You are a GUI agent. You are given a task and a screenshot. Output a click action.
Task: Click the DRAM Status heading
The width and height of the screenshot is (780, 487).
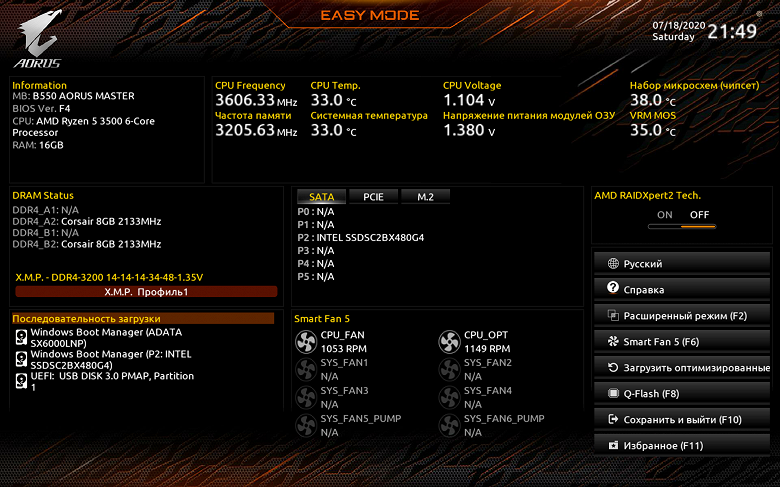[x=43, y=195]
